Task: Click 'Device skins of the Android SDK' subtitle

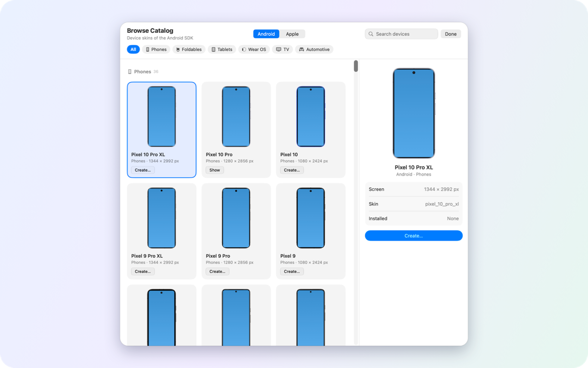Action: 160,38
